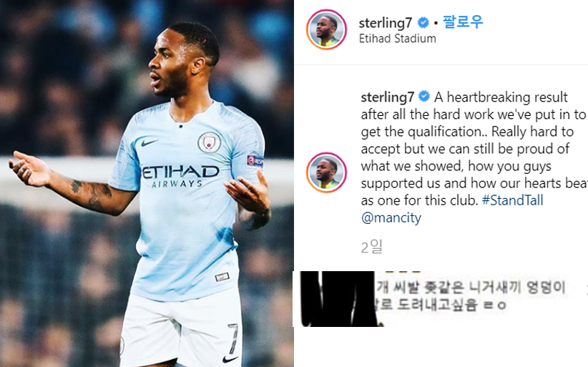Viewport: 588px width, 367px height.
Task: Click the ETIHAD AIRWAYS sponsor text on the jersey
Action: tap(180, 176)
